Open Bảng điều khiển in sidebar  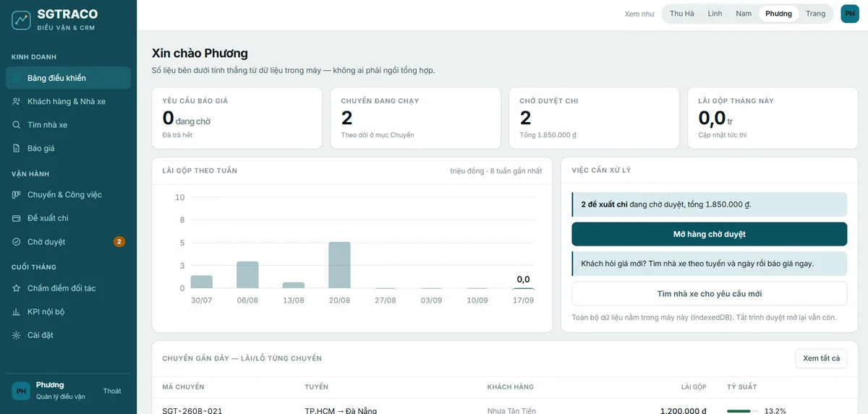(68, 78)
